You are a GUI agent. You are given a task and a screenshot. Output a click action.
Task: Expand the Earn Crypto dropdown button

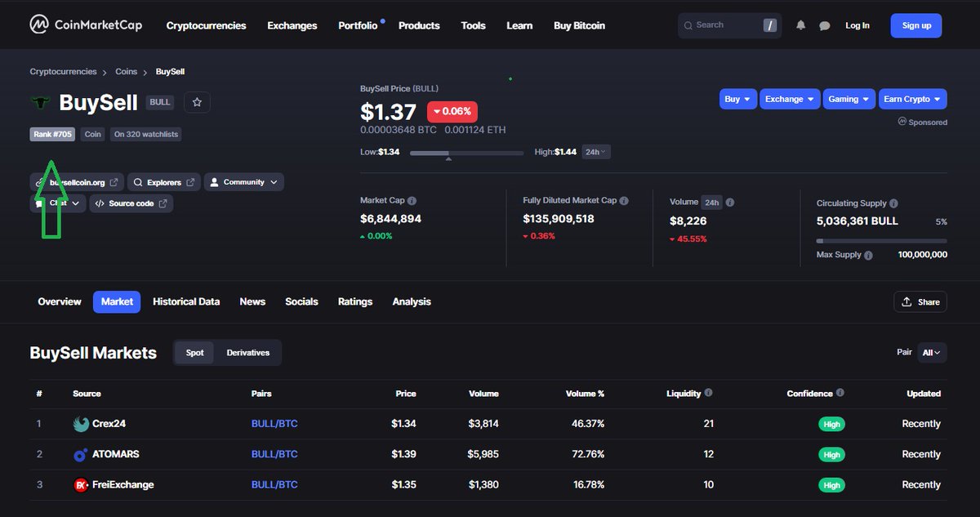[x=912, y=99]
